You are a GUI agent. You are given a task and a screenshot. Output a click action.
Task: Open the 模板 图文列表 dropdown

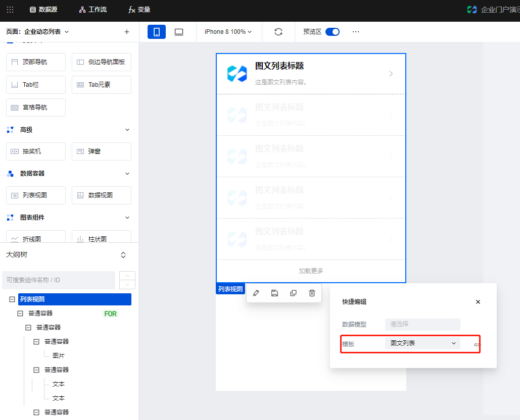pos(422,343)
